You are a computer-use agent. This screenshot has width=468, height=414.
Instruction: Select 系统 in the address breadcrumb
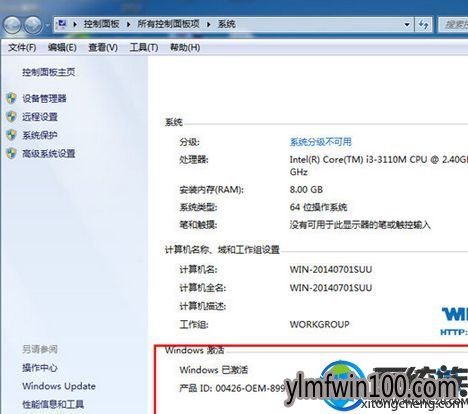pos(227,24)
